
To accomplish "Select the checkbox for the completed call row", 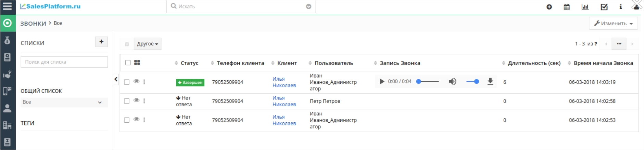I will click(x=127, y=82).
